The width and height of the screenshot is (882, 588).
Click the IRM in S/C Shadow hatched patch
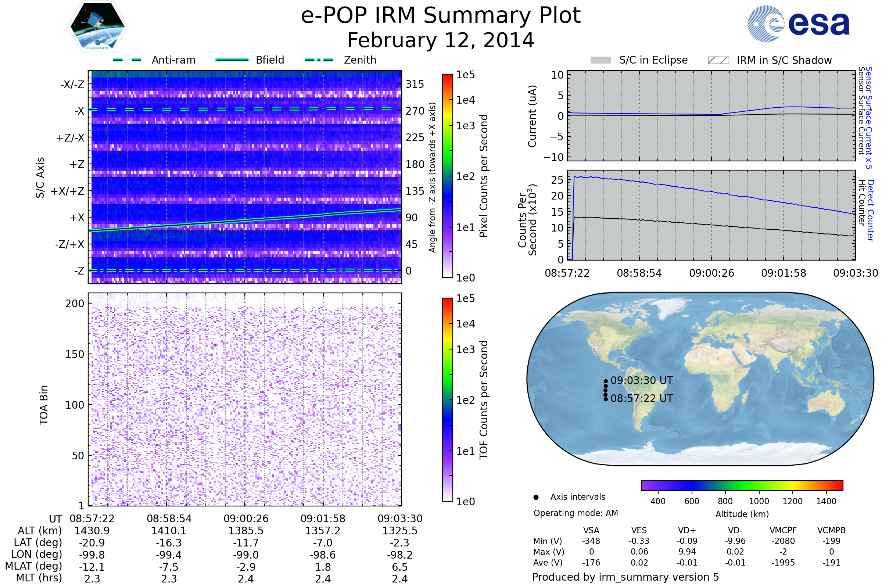pos(718,60)
